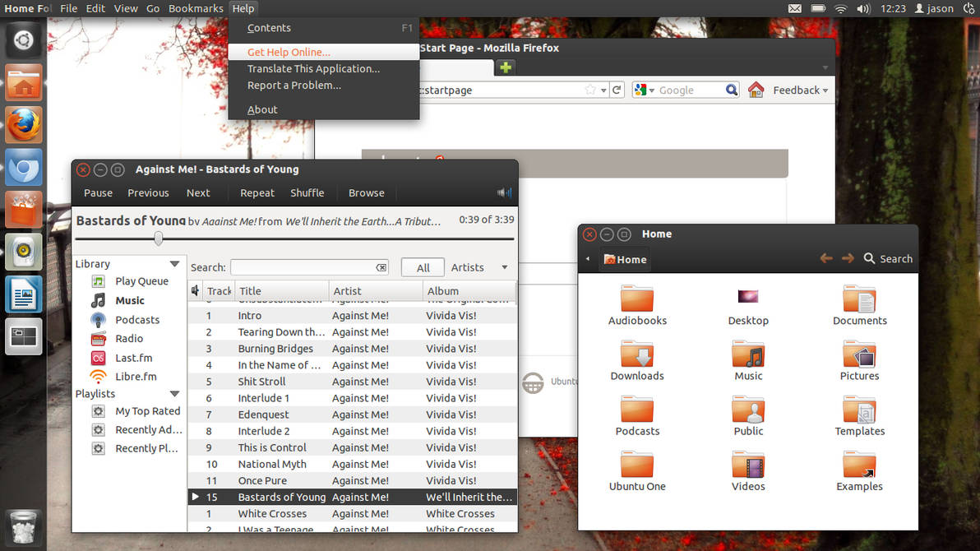Select My Top Rated playlist
The width and height of the screenshot is (980, 551).
click(147, 411)
